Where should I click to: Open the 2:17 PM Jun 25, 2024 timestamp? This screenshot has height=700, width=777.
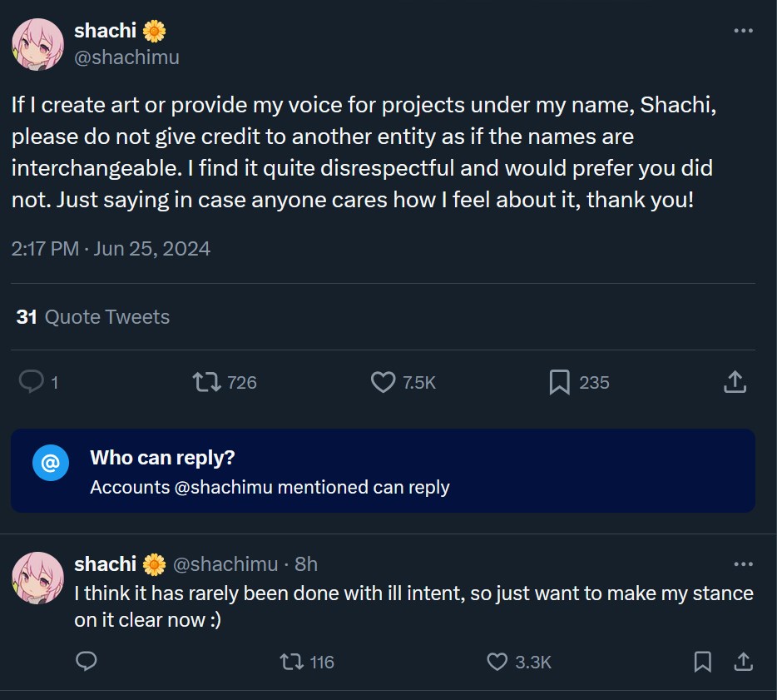tap(111, 248)
